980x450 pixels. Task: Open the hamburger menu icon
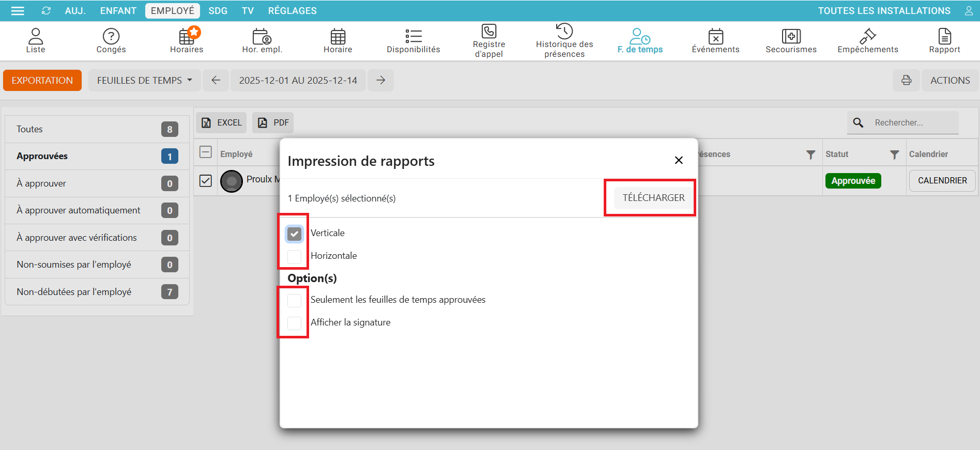(18, 11)
